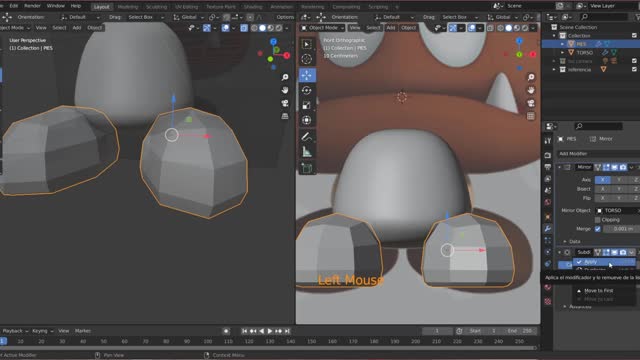The width and height of the screenshot is (640, 360).
Task: Toggle referencia collection checkbox in outliner
Action: [x=634, y=69]
